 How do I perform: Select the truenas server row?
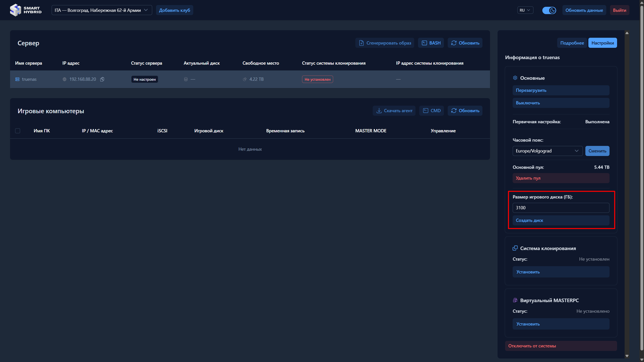[29, 79]
